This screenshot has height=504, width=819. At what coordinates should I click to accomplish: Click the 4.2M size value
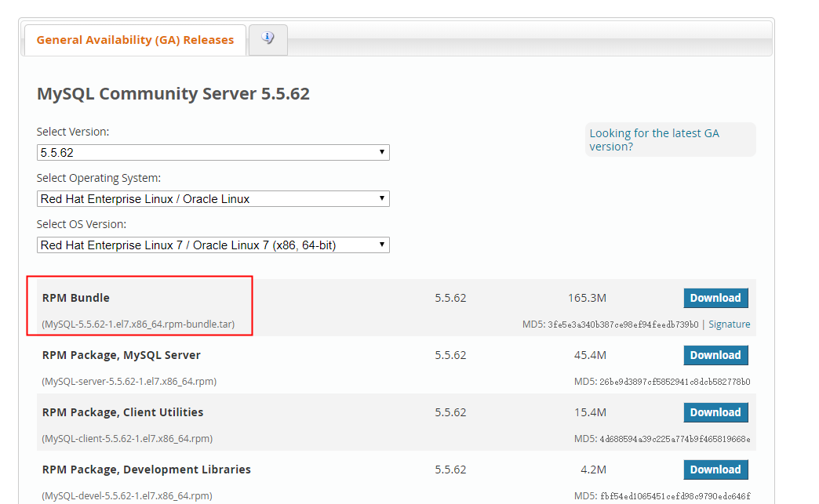[593, 470]
